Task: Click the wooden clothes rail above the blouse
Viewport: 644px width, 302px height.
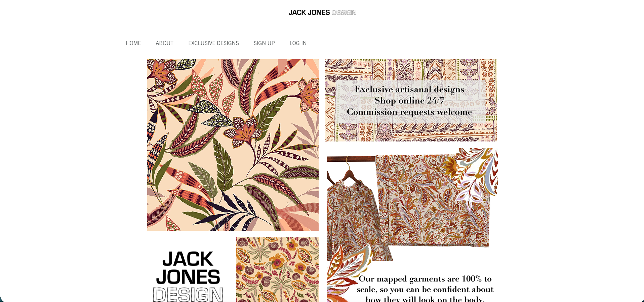Action: [x=351, y=159]
